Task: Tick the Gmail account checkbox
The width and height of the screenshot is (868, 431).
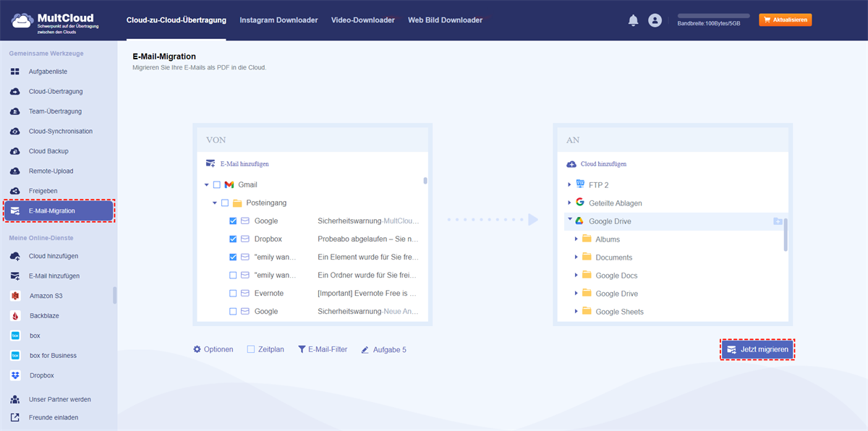Action: pos(217,185)
